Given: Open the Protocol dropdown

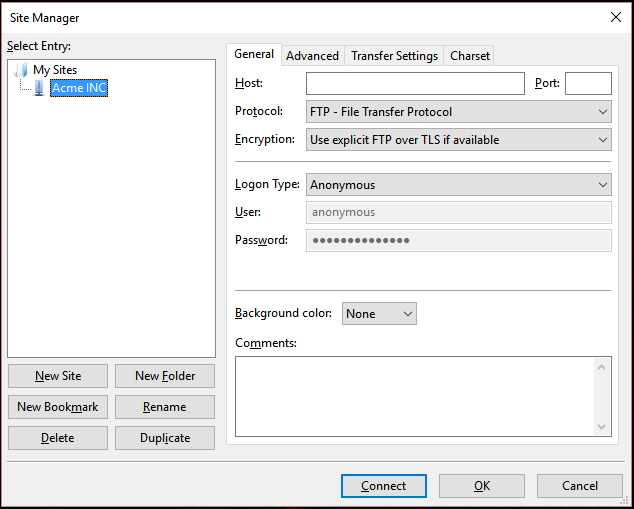Looking at the screenshot, I should tap(458, 112).
